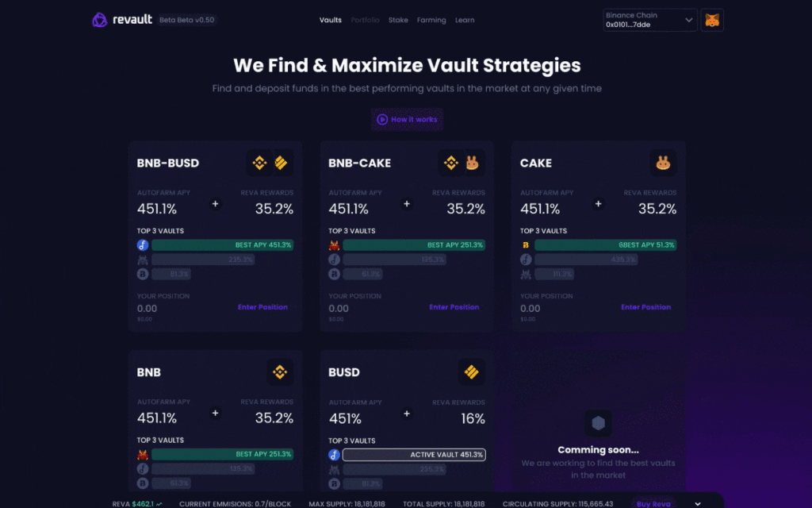Click the Binance coin icon on BNB-BUSD card

(x=260, y=163)
